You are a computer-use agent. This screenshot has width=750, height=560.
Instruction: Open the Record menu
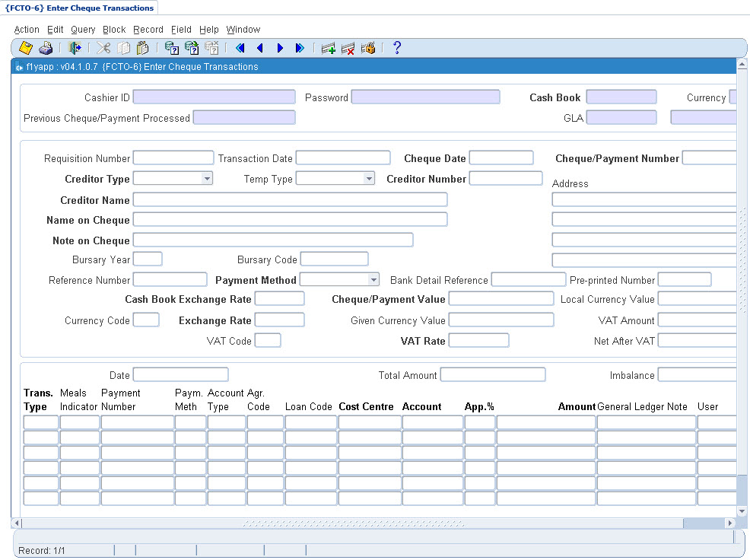click(x=148, y=30)
